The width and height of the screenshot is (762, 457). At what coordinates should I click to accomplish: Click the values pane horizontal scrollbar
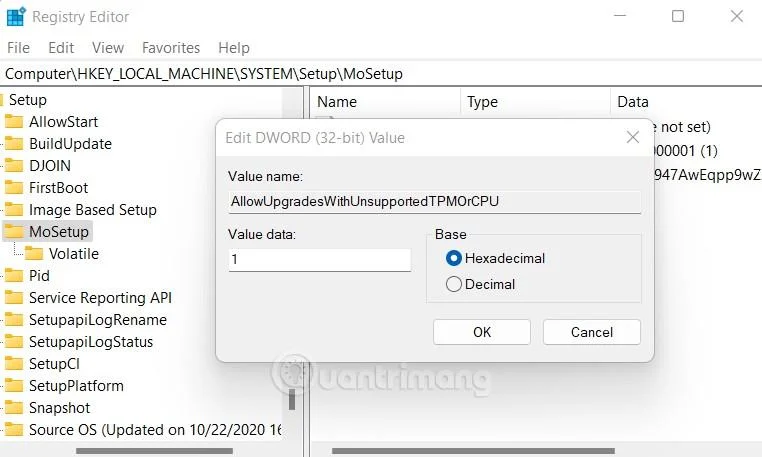pos(473,451)
